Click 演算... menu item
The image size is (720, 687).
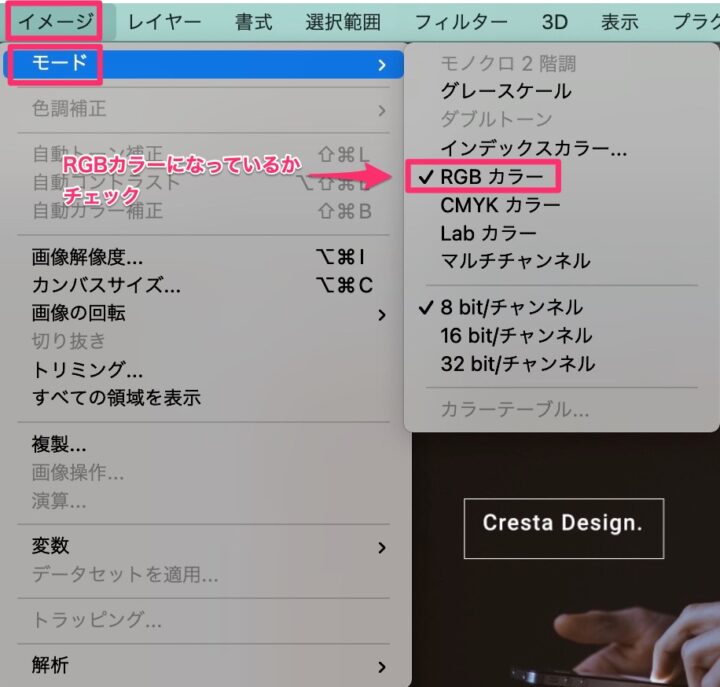203,501
